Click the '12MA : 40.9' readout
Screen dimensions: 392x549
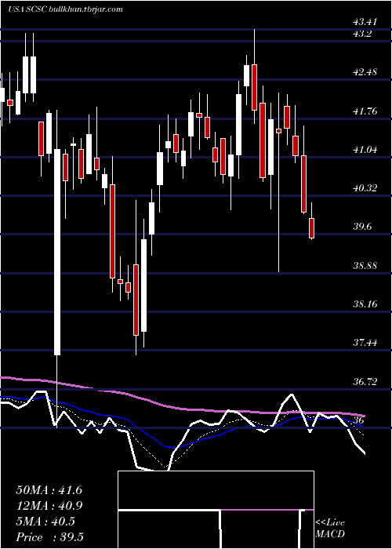[49, 506]
